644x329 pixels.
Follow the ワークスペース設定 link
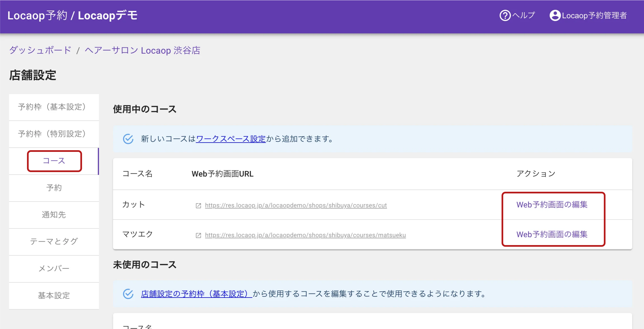[231, 139]
